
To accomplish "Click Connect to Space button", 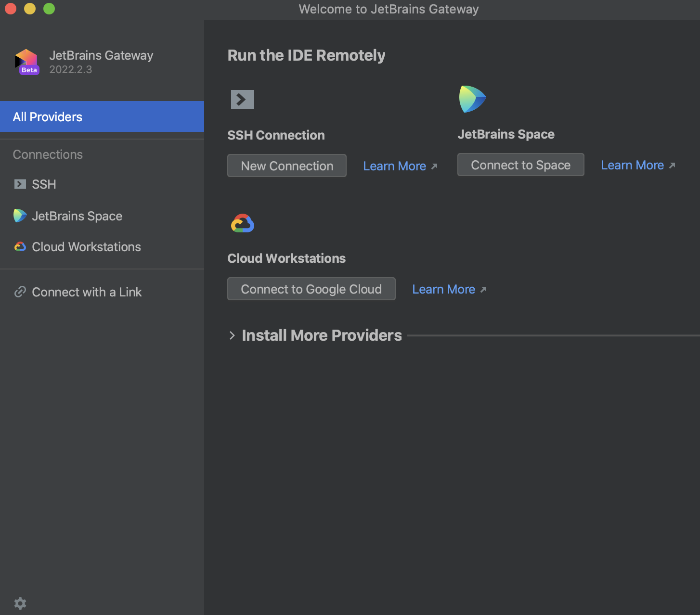I will (x=521, y=165).
